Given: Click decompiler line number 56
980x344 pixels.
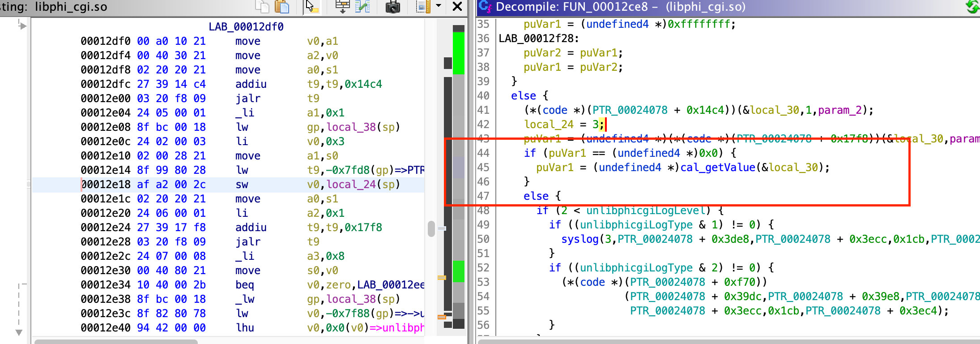Looking at the screenshot, I should [x=483, y=325].
